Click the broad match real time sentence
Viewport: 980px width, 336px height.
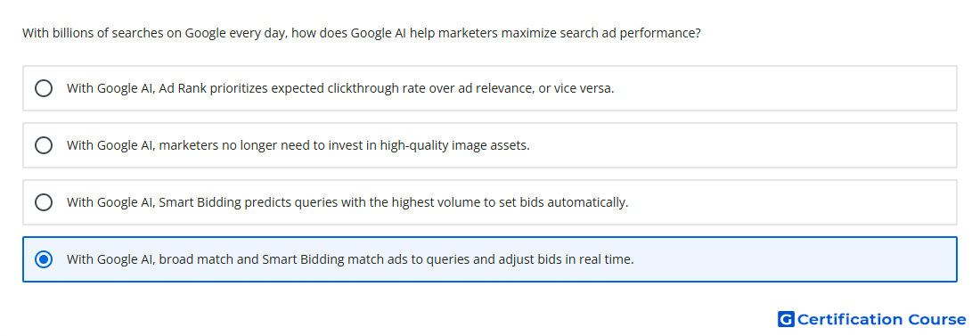[350, 259]
